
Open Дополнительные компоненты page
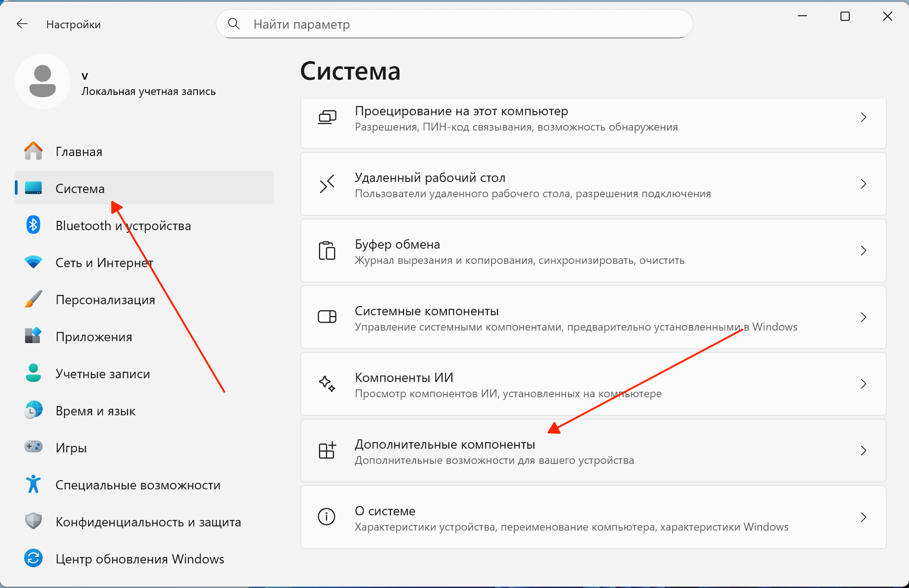coord(593,450)
